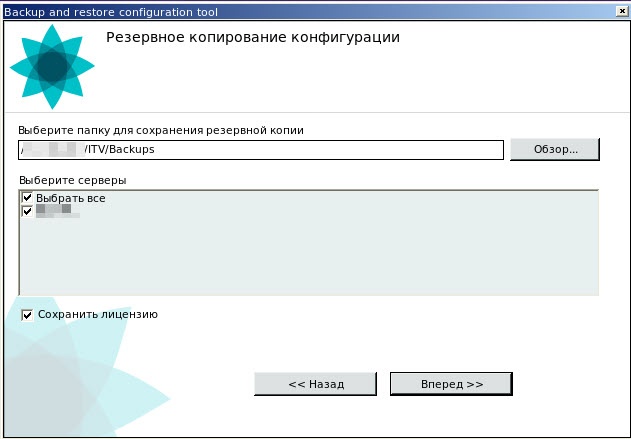Proceed with the 'Вперед >>' button

point(451,384)
